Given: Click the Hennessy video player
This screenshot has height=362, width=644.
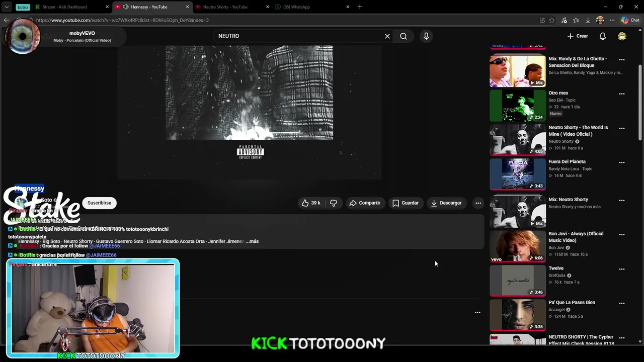Looking at the screenshot, I should pyautogui.click(x=250, y=113).
